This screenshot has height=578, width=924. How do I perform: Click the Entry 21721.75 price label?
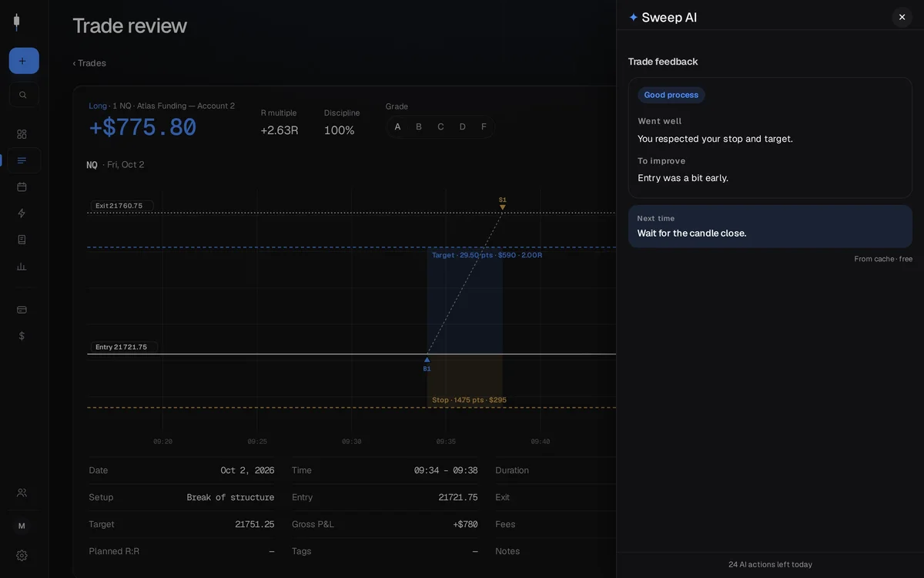pos(124,347)
